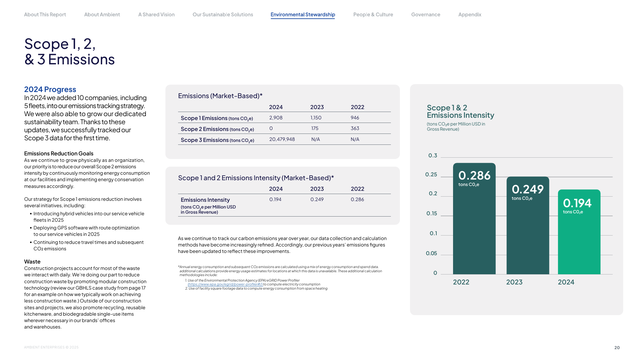The width and height of the screenshot is (644, 362).
Task: Click the Scope 1 & 2 Emissions Intensity chart title
Action: point(460,111)
